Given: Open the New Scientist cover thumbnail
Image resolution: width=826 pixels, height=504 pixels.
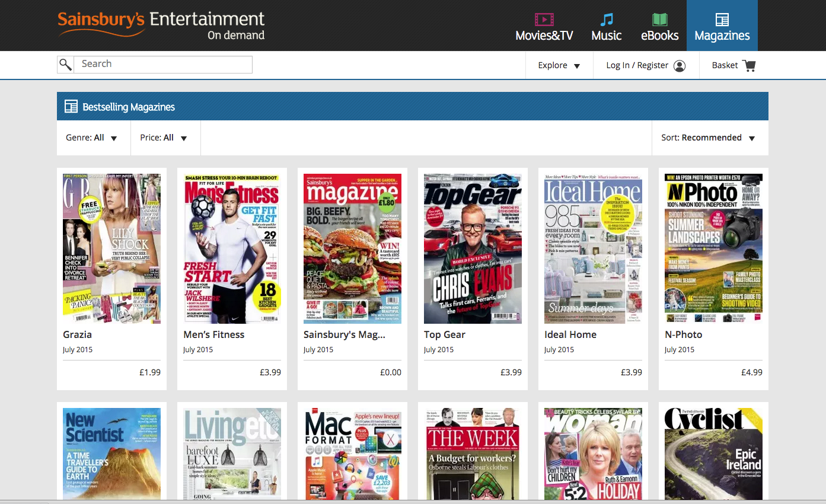Looking at the screenshot, I should [x=111, y=454].
